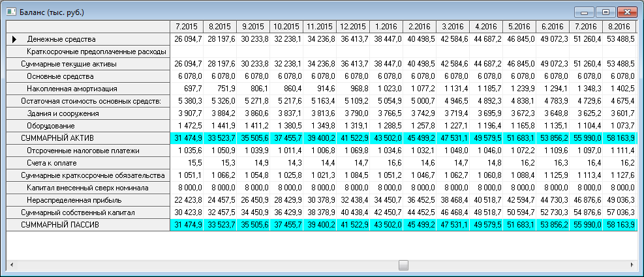Click accumulated depreciation value 1 023,0

point(386,89)
